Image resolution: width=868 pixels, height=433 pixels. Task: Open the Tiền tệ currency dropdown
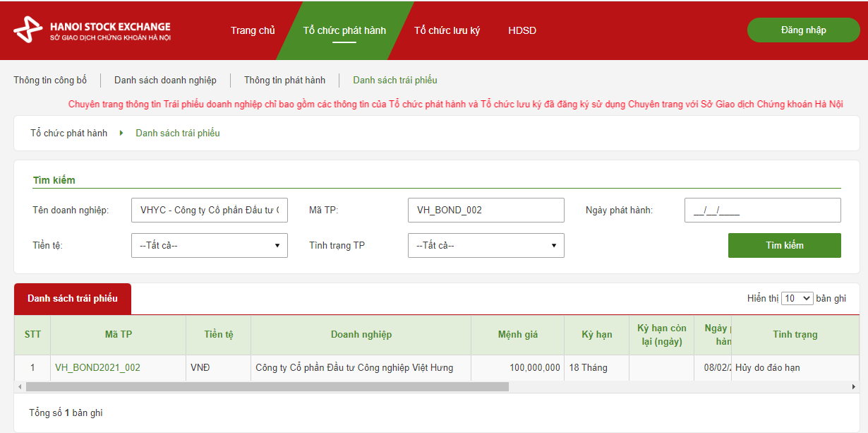coord(209,246)
